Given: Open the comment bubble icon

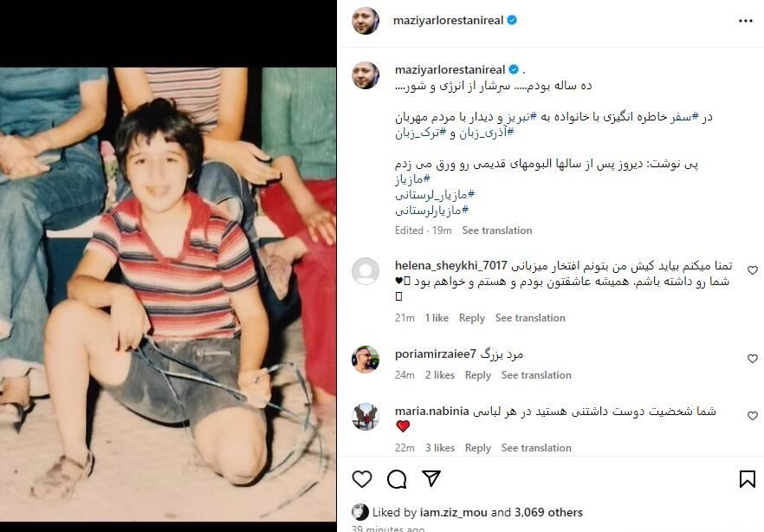Looking at the screenshot, I should click(x=397, y=479).
